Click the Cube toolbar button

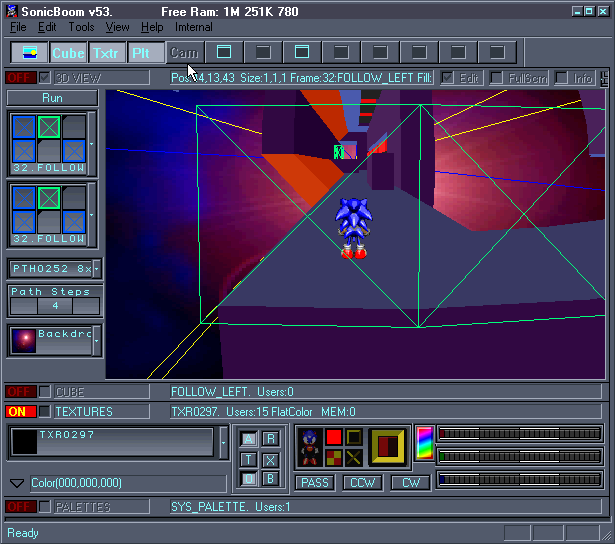(69, 53)
